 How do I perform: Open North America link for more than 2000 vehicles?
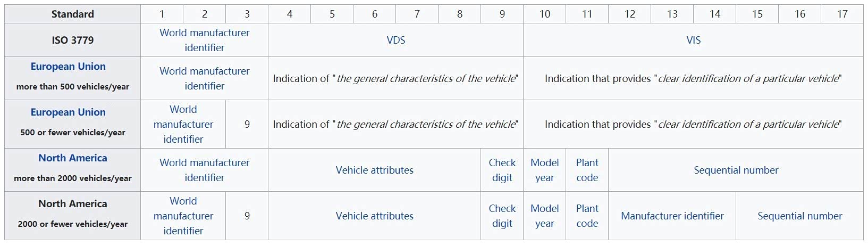point(73,158)
